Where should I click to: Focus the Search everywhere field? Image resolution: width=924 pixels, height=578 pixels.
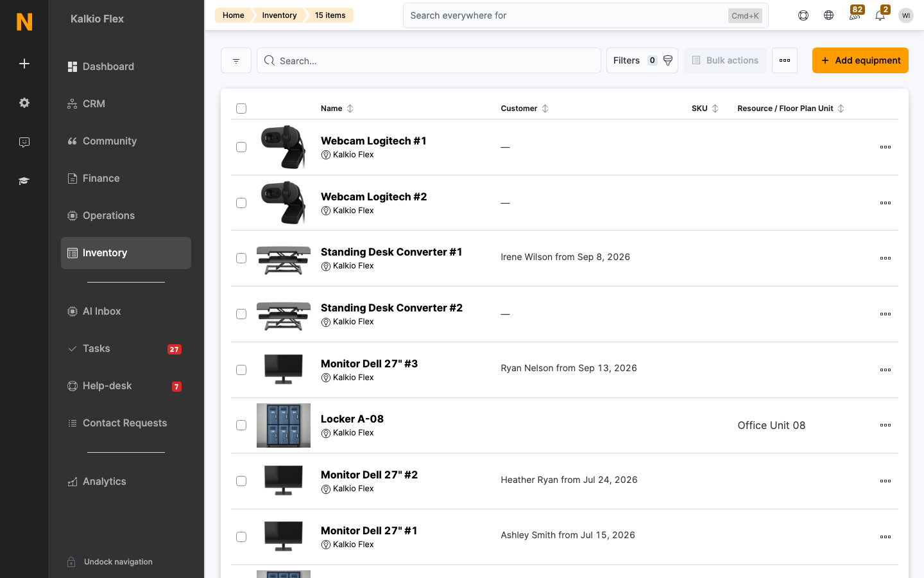(586, 15)
